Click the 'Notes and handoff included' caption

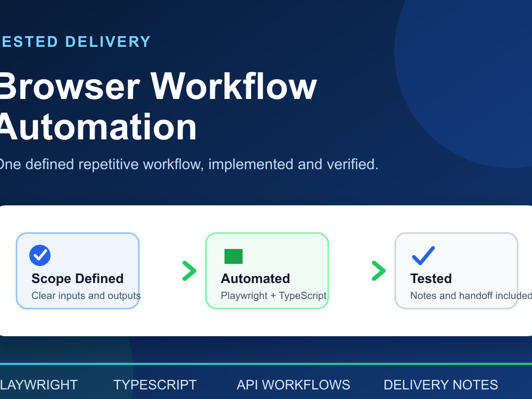[471, 295]
